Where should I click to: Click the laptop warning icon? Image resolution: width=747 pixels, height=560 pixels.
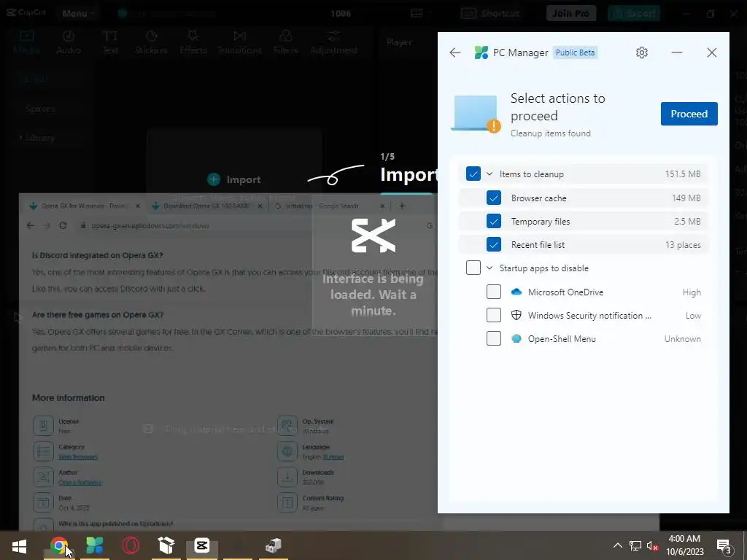click(476, 114)
